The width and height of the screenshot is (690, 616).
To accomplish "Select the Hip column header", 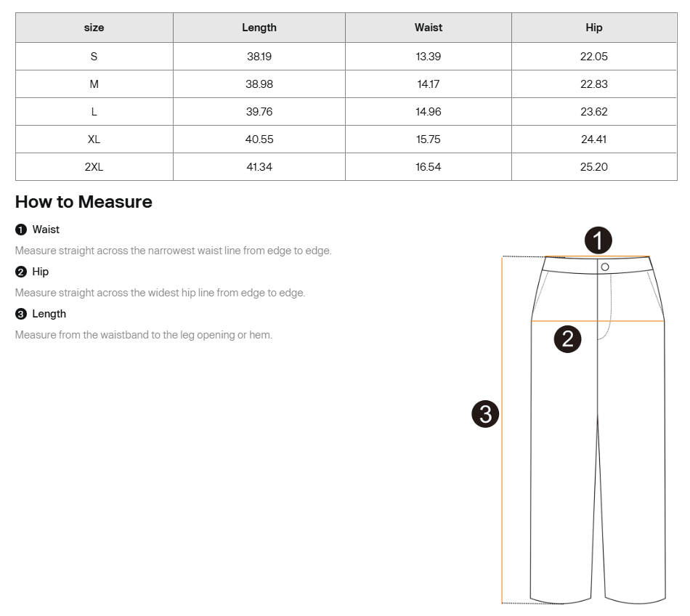I will pyautogui.click(x=594, y=28).
